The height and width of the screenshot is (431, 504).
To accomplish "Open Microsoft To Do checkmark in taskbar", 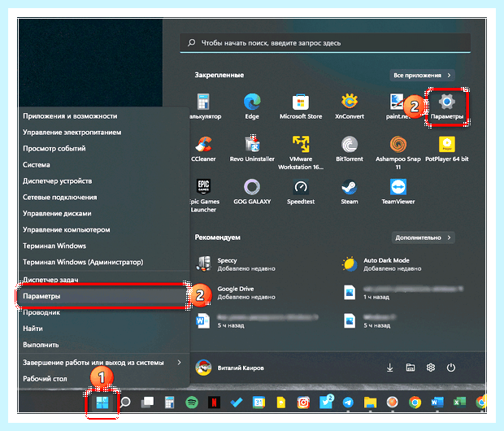I will [237, 402].
